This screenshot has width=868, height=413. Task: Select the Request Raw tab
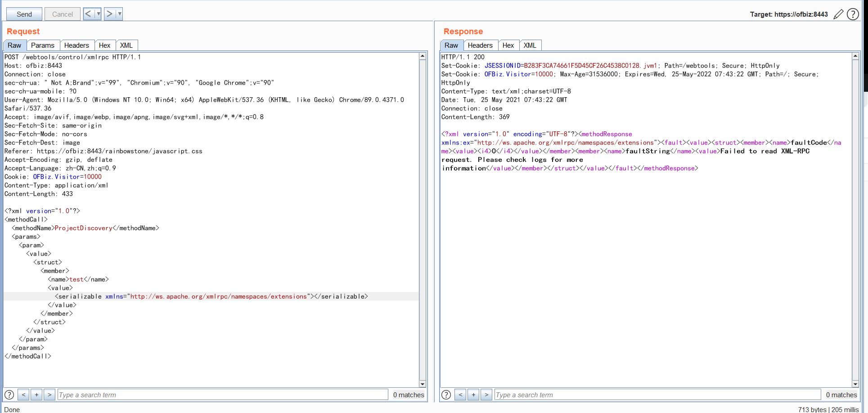point(14,45)
